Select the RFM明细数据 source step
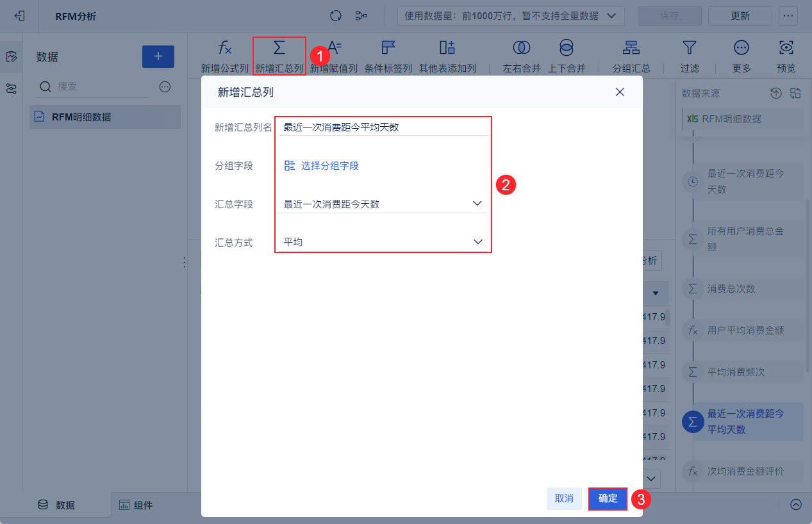The width and height of the screenshot is (812, 524). (742, 119)
